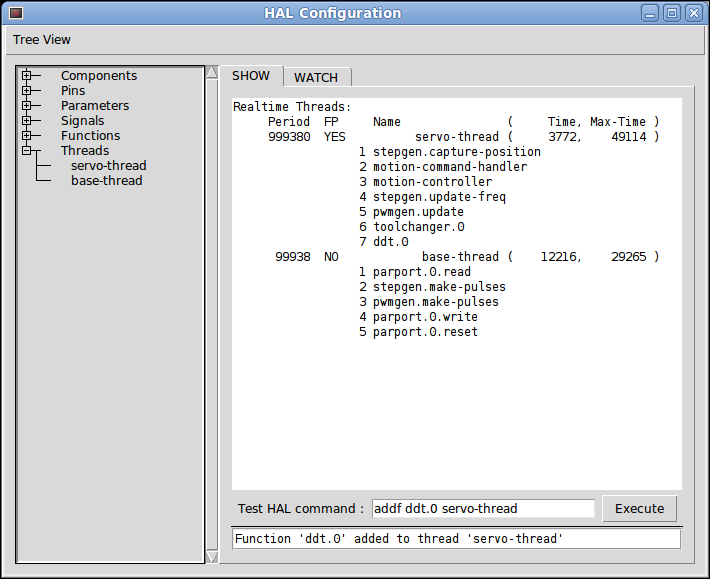Click the tree scrollbar up arrow
Viewport: 710px width, 579px height.
tap(212, 73)
